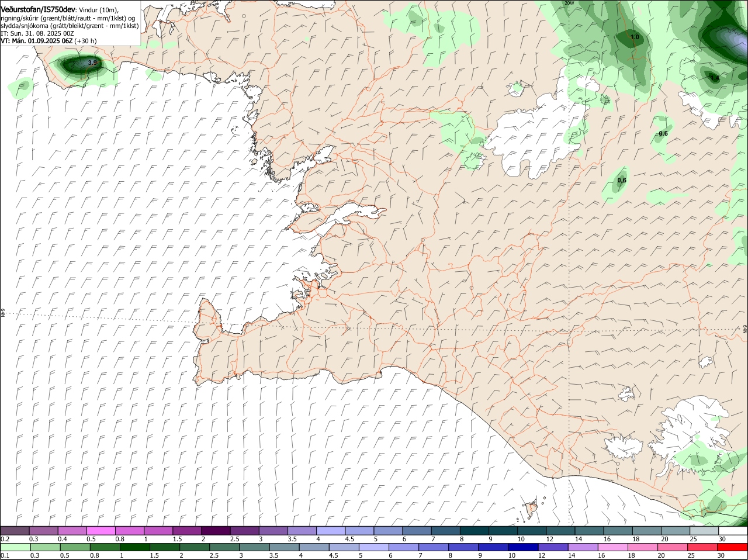Screen dimensions: 748x560
Task: Click the Veðurstofan/IS750dev title text
Action: [38, 10]
